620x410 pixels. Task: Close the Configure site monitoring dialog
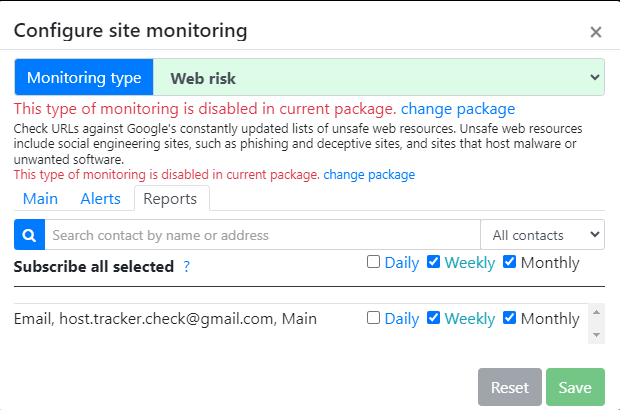595,32
